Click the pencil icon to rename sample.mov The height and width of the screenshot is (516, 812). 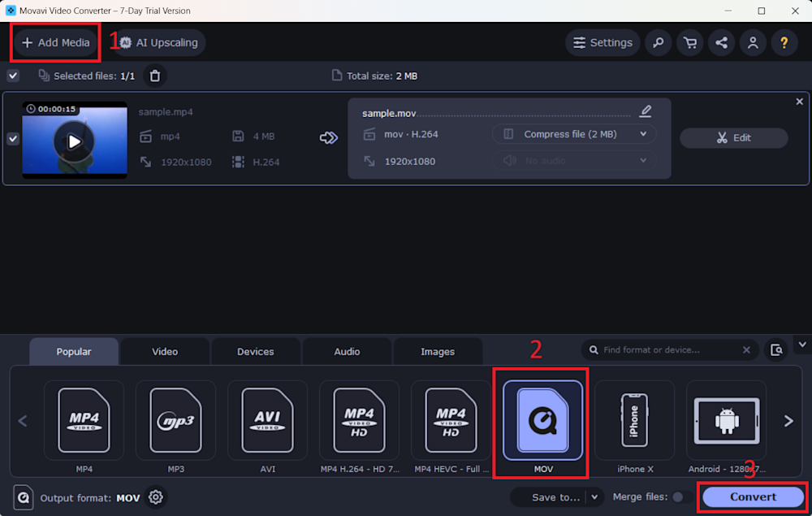[x=646, y=111]
